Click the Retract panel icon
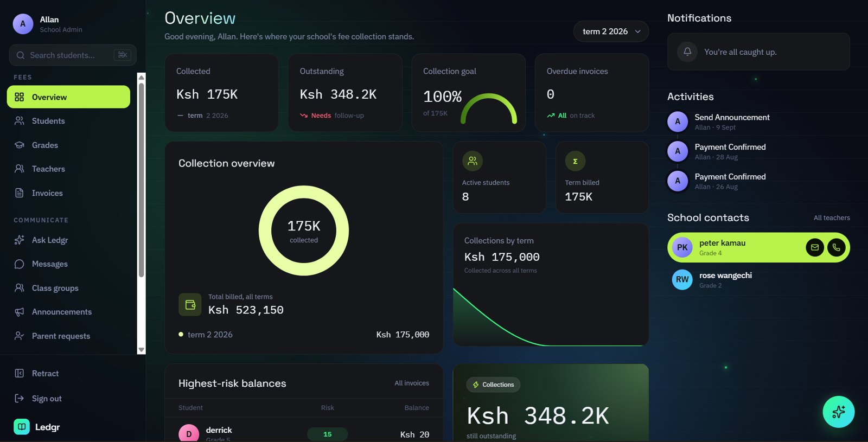868x442 pixels. 20,373
